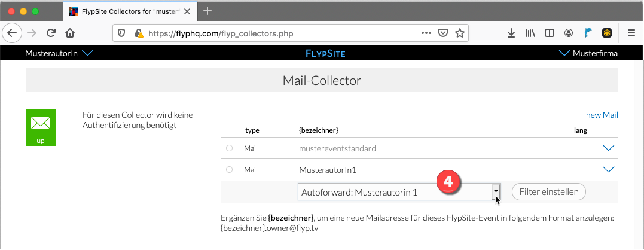Click the new Mail link
The width and height of the screenshot is (644, 250).
[x=602, y=115]
